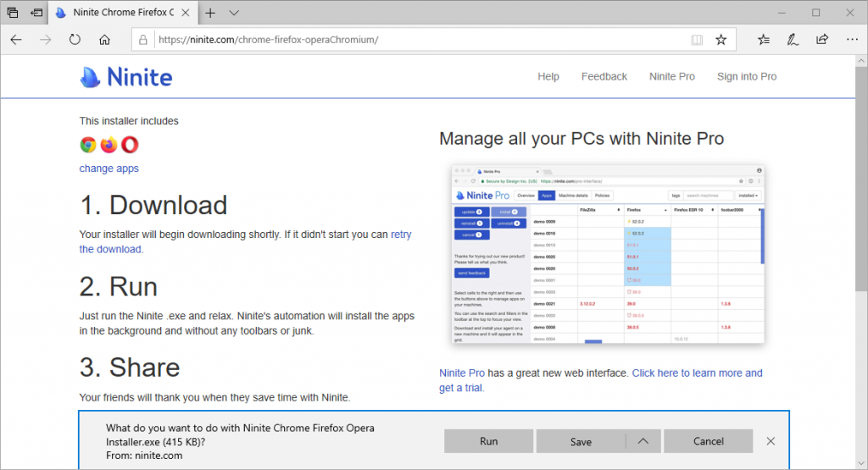Share this page icon
Screen dimensions: 868x470
tap(822, 39)
